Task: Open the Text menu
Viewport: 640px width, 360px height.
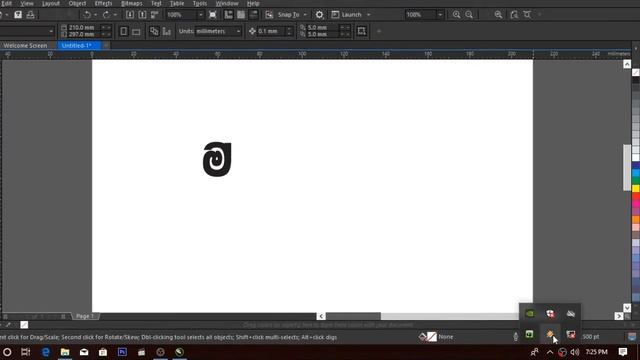Action: [x=156, y=3]
